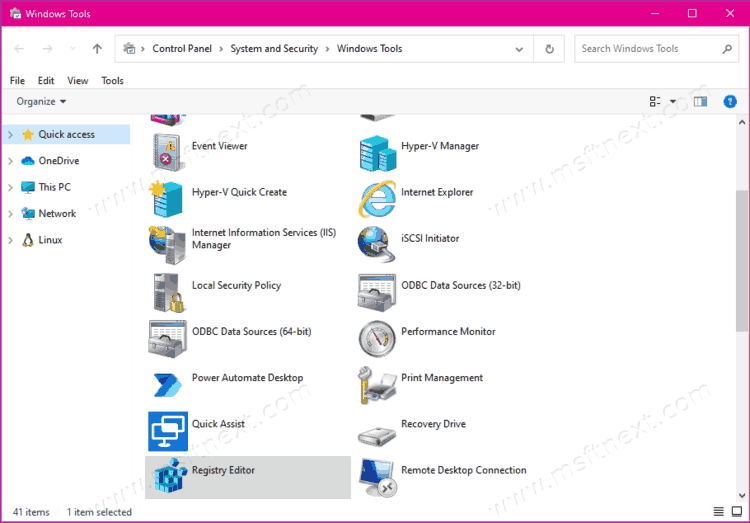
Task: Select Quick access in navigation pane
Action: (x=66, y=134)
